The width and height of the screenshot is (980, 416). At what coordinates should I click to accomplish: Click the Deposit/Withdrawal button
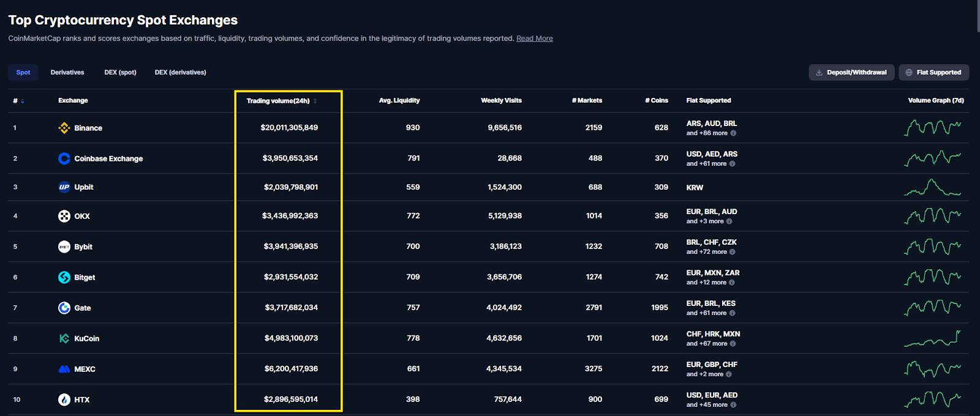[x=851, y=72]
